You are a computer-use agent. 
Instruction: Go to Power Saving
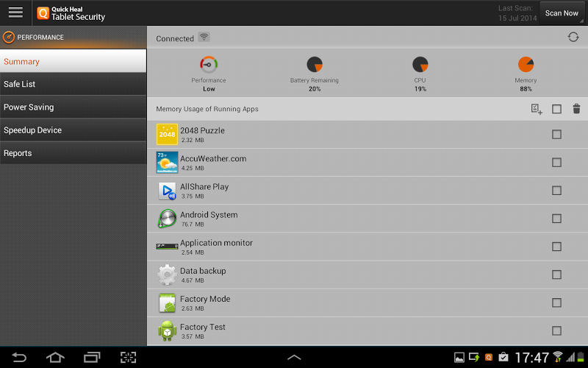coord(73,107)
